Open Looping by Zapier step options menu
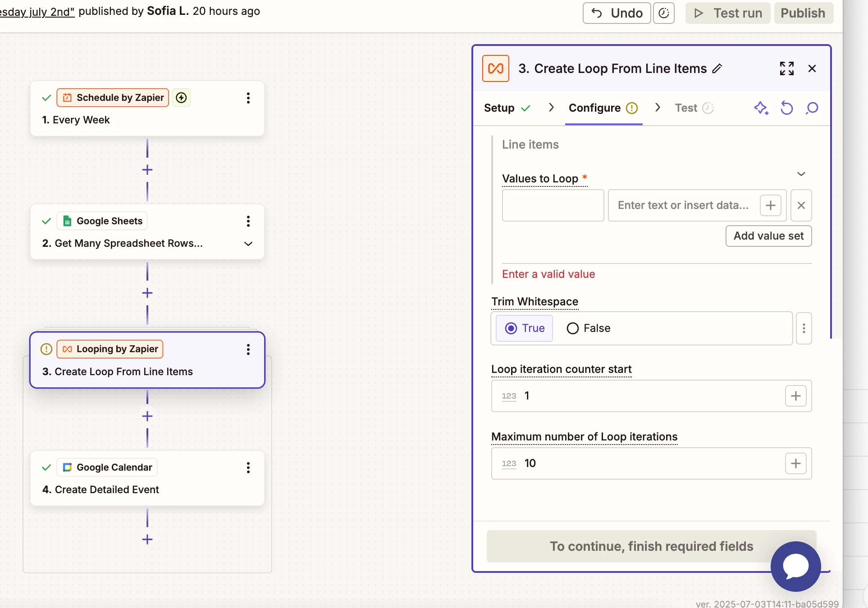868x608 pixels. (248, 349)
